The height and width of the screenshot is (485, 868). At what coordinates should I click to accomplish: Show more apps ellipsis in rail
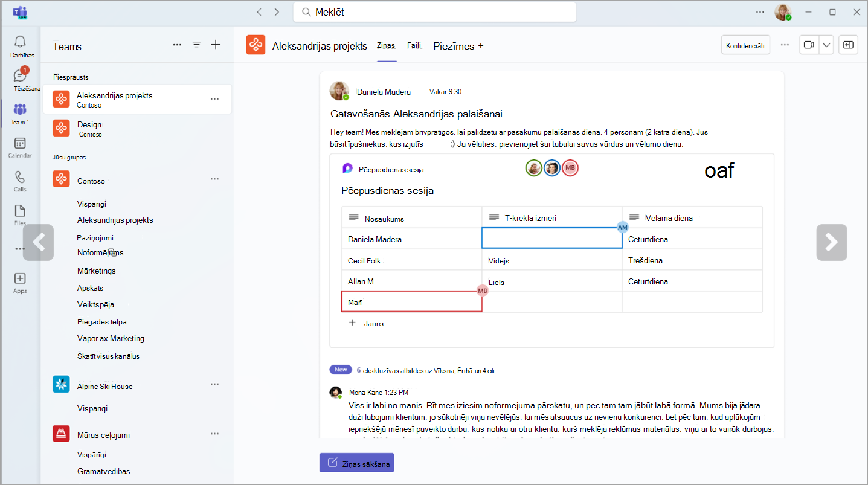pos(20,248)
